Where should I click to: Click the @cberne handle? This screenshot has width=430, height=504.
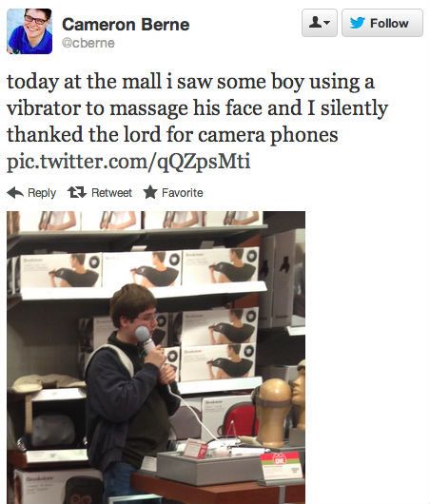[88, 43]
